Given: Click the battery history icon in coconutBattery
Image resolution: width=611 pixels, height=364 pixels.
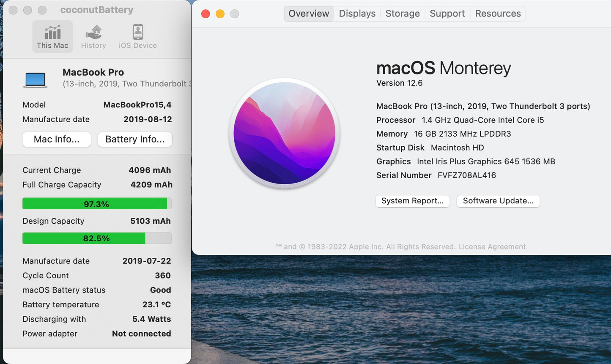Looking at the screenshot, I should point(93,32).
